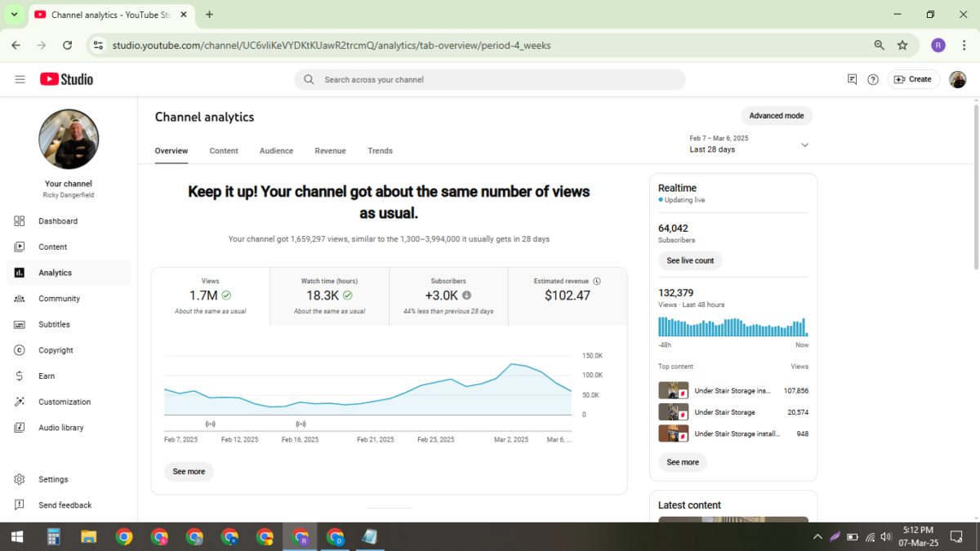Click the Latest content heading
Image resolution: width=980 pixels, height=551 pixels.
[689, 505]
